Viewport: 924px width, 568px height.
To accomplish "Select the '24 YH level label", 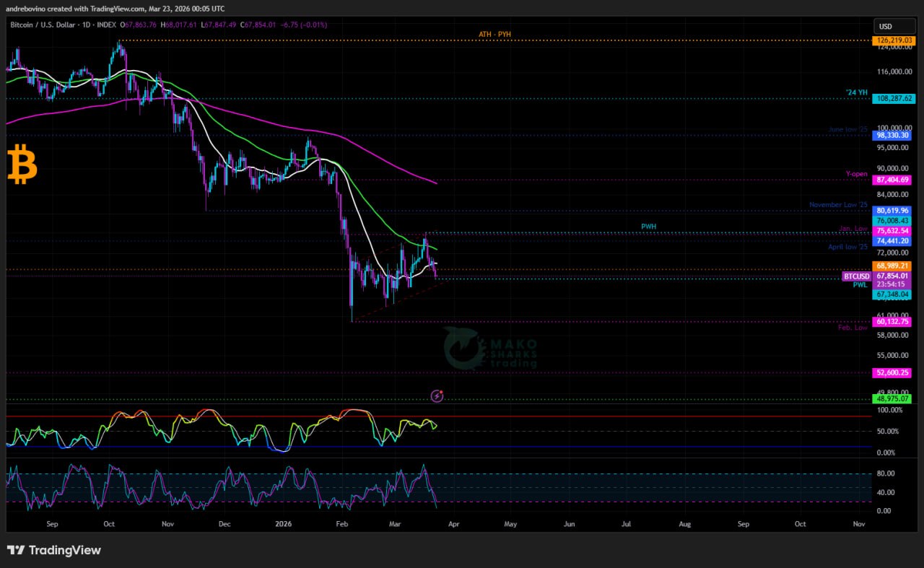I will [x=857, y=92].
